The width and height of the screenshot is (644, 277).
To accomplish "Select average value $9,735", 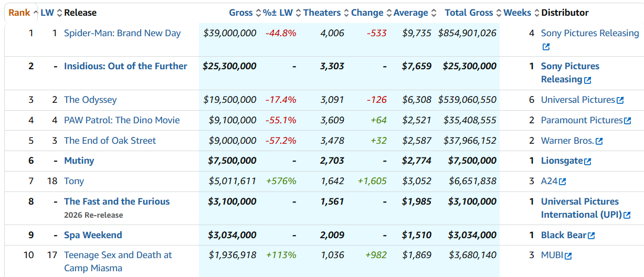I will [417, 33].
